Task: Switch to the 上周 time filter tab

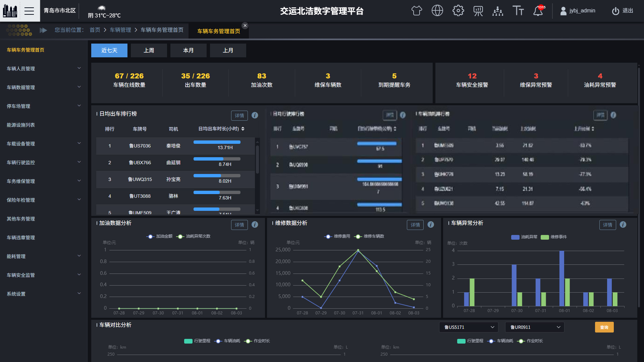Action: [x=149, y=50]
